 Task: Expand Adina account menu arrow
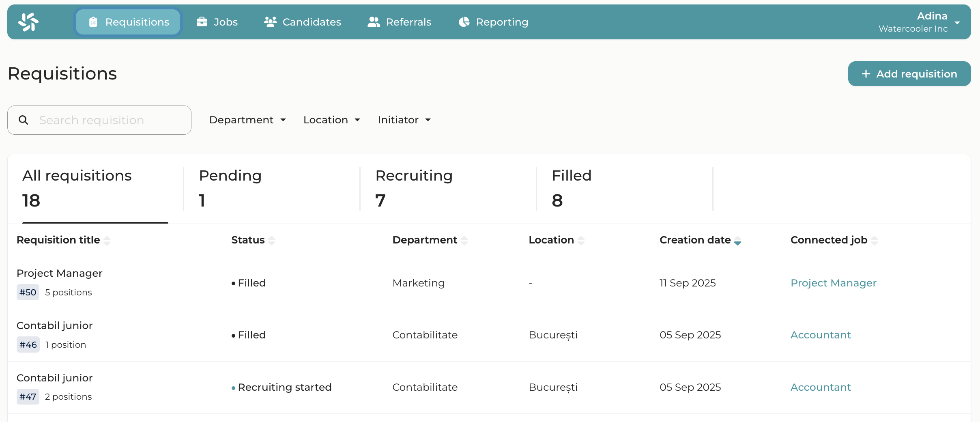(x=957, y=23)
